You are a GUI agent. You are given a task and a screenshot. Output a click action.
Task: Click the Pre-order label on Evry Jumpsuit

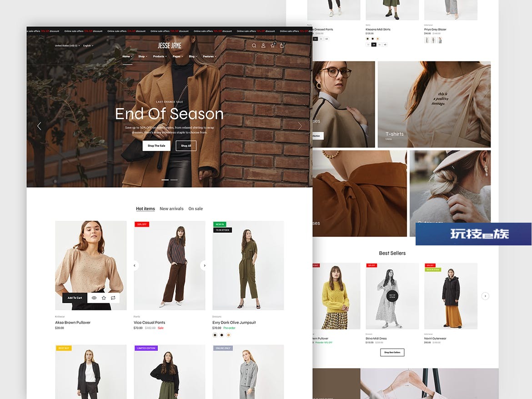point(229,328)
